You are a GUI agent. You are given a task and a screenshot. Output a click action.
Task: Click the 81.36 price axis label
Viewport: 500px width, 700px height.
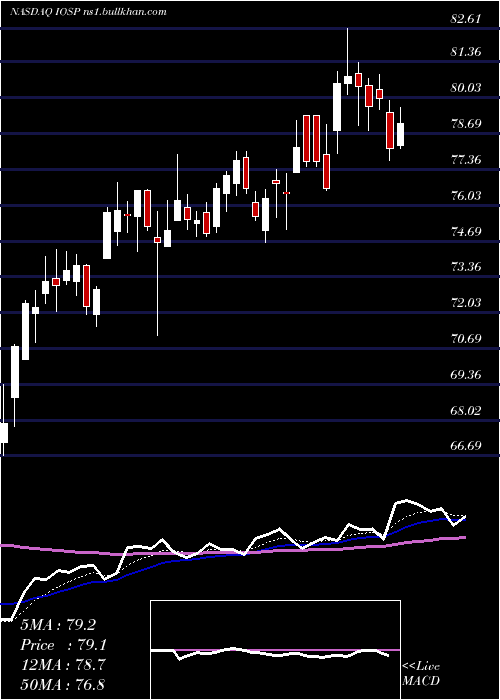coord(466,52)
